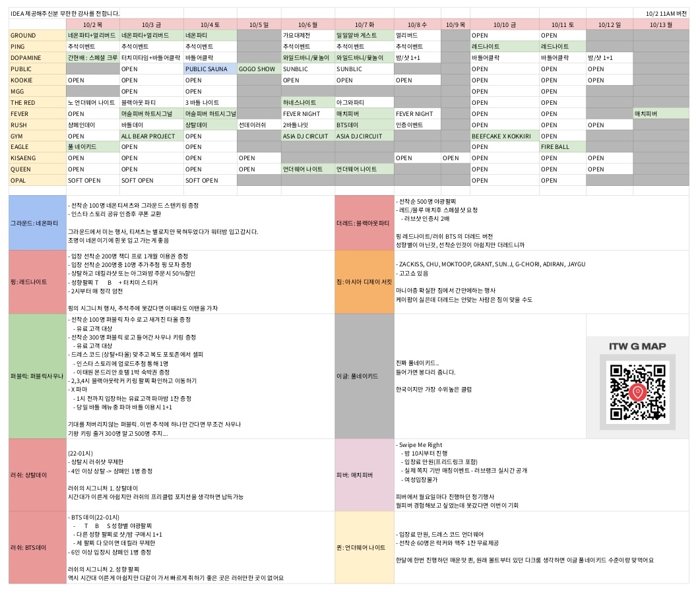
Task: Click the orange 짐: 아시아 디제이 서킷 label
Action: [365, 282]
